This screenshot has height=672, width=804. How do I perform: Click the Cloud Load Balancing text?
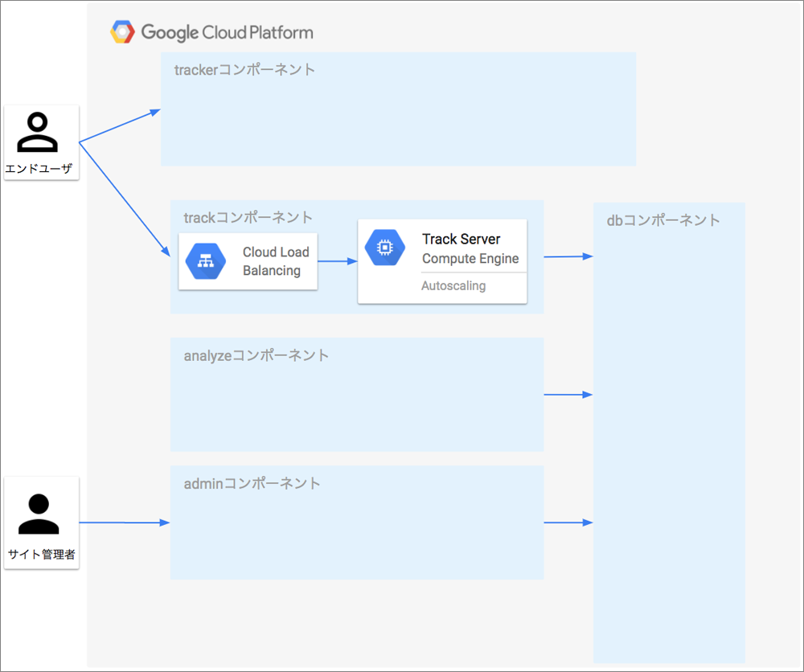click(x=276, y=261)
